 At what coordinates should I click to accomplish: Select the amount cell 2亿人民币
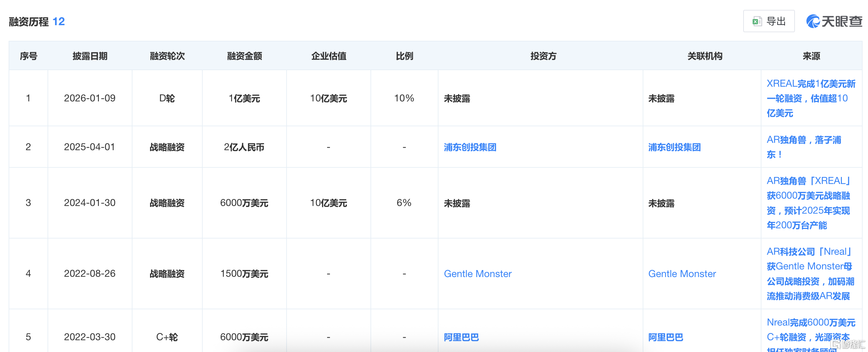tap(244, 147)
